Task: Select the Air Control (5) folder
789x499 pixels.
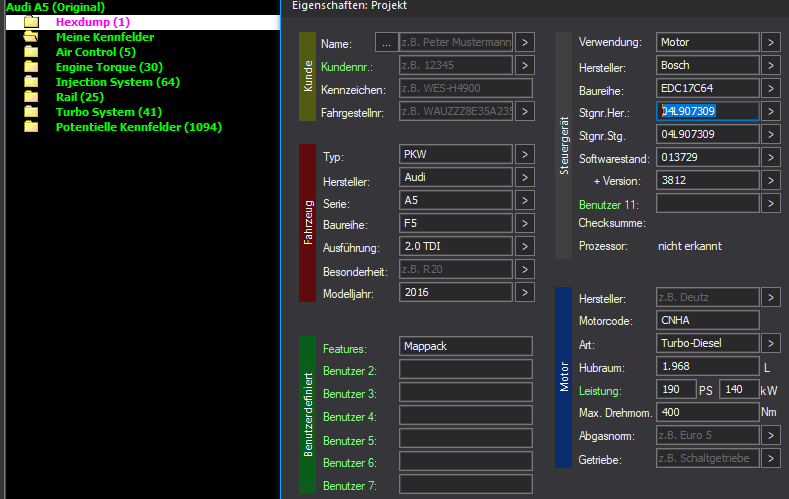Action: (96, 52)
